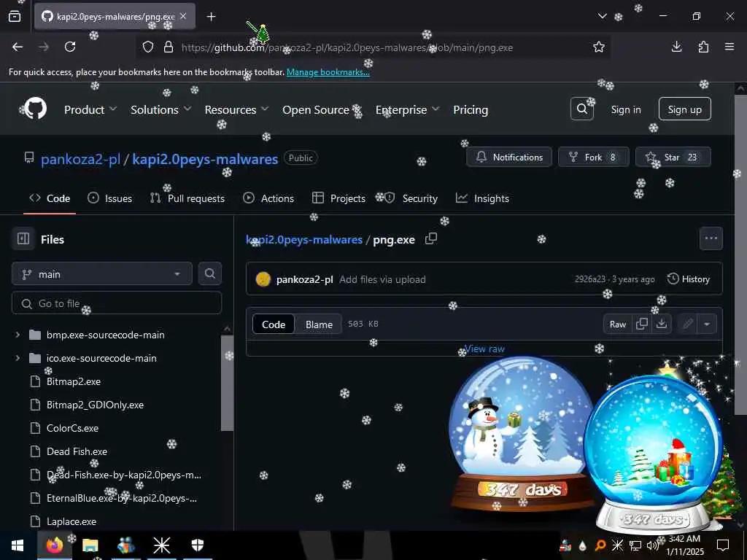Switch to Blame view

(319, 324)
